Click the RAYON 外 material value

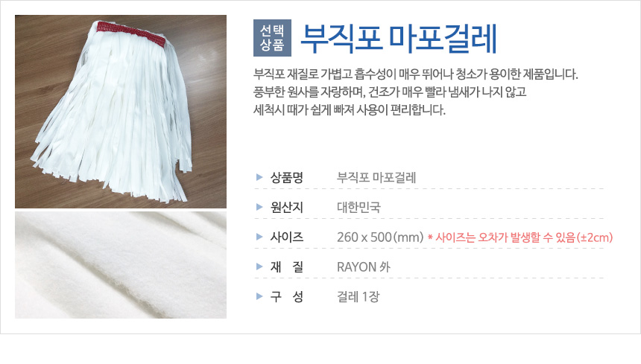pyautogui.click(x=364, y=267)
